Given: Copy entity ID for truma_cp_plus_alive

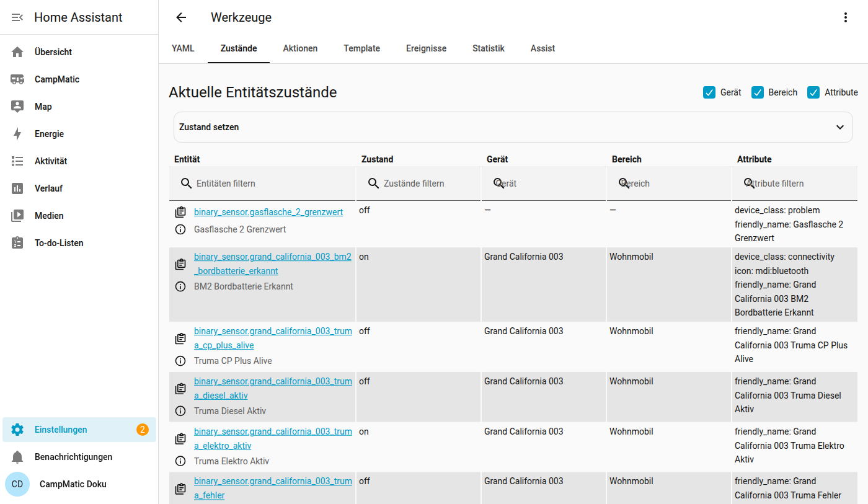Looking at the screenshot, I should pyautogui.click(x=180, y=338).
